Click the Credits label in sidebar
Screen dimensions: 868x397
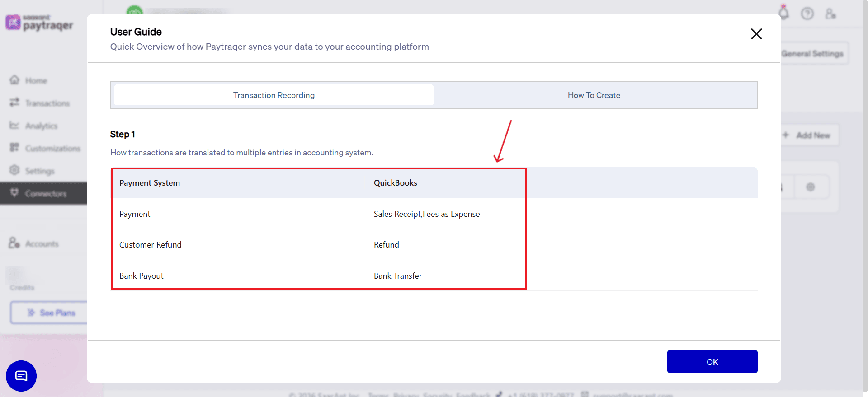click(22, 288)
